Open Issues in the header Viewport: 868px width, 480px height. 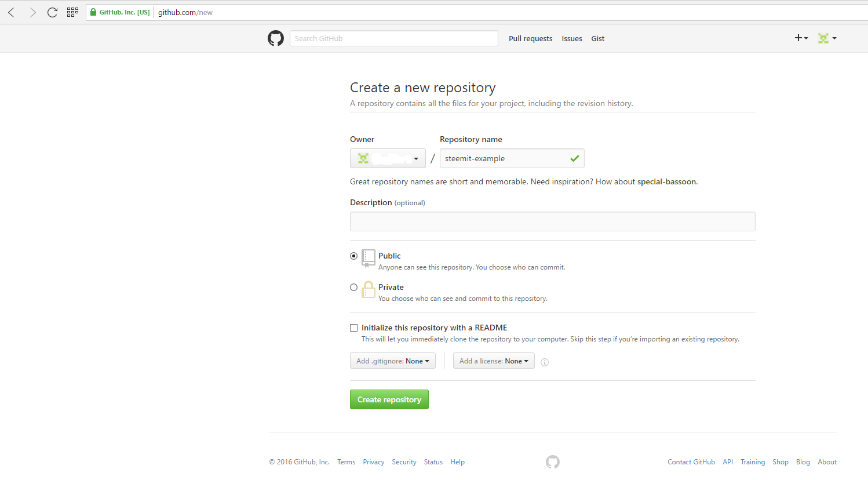tap(572, 38)
